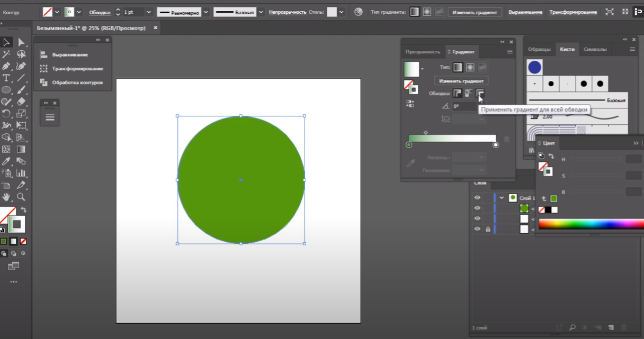This screenshot has width=644, height=339.
Task: Unlock the locked bottom layer item
Action: [488, 229]
